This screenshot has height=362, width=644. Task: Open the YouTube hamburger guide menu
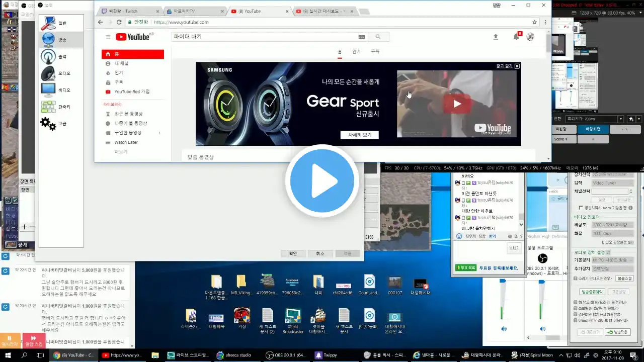pyautogui.click(x=108, y=37)
